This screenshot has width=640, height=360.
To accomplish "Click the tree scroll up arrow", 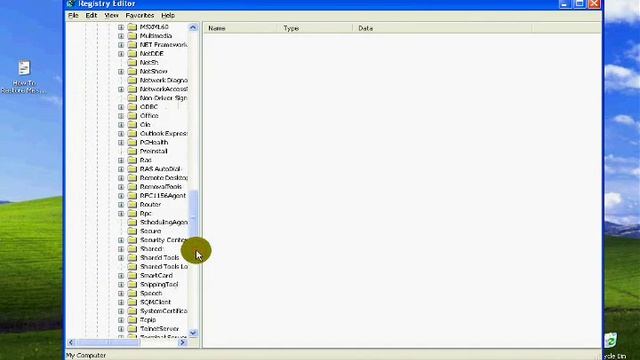I will 193,27.
